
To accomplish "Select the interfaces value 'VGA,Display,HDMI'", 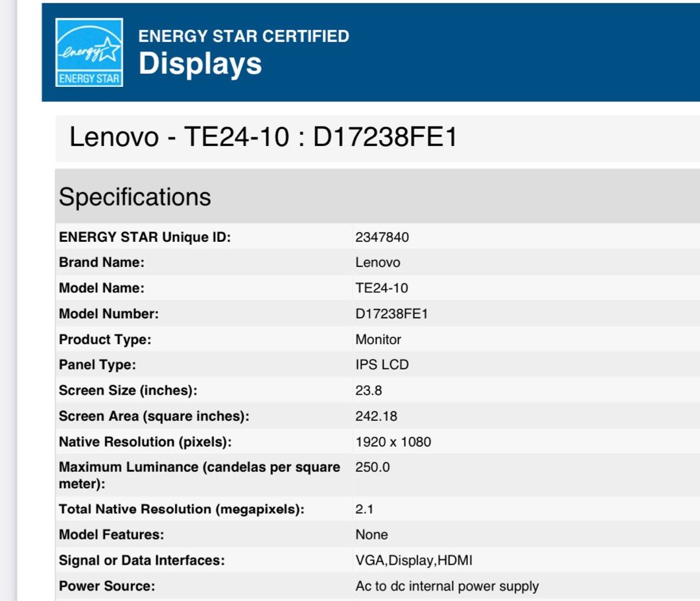I will [x=414, y=560].
